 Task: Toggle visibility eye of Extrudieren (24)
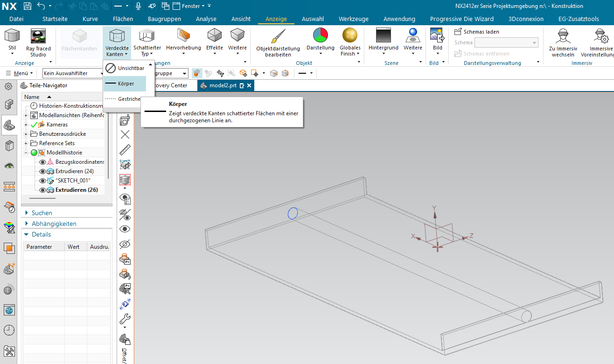tap(43, 171)
